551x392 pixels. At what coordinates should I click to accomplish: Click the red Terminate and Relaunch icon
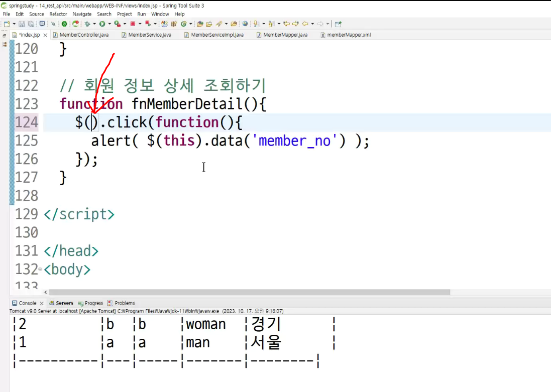[148, 24]
